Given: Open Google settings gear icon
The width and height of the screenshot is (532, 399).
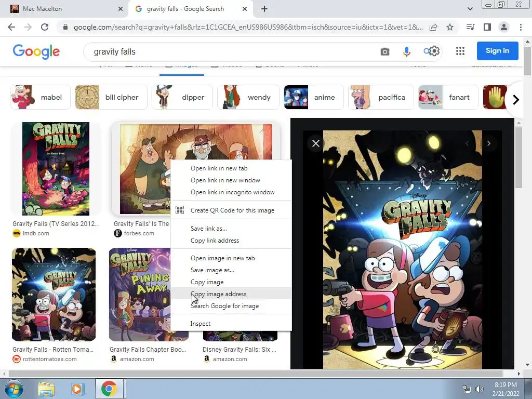Looking at the screenshot, I should click(435, 51).
